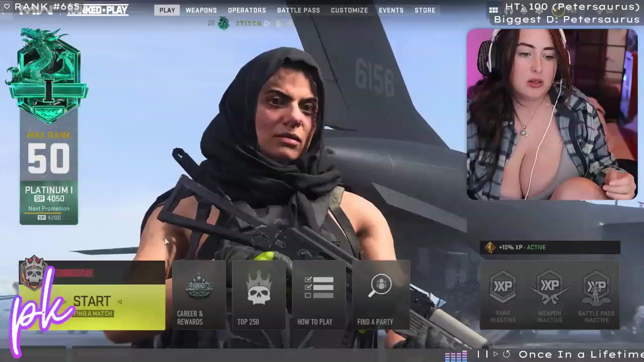Click the Biggest D: Petersaurus overlay text
Image resolution: width=644 pixels, height=362 pixels.
[567, 19]
